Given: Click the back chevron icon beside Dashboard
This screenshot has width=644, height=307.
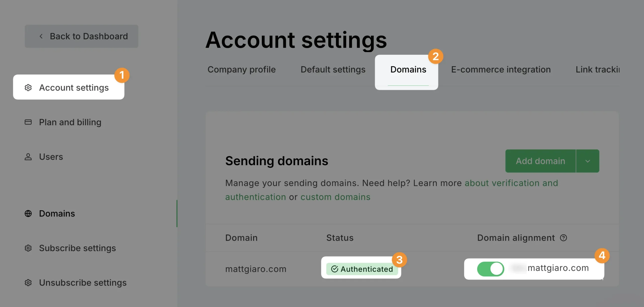Looking at the screenshot, I should pos(41,36).
